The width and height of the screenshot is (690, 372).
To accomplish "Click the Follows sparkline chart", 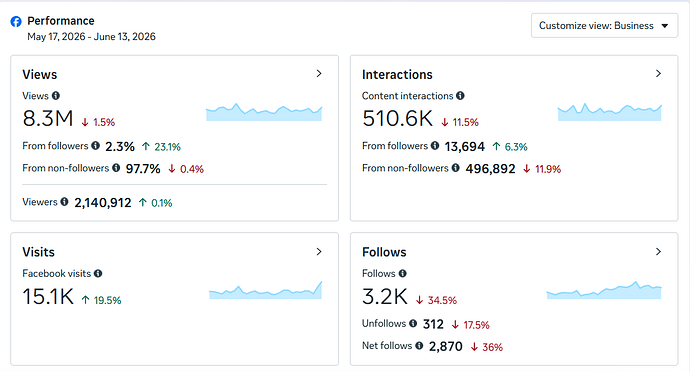I will 604,290.
